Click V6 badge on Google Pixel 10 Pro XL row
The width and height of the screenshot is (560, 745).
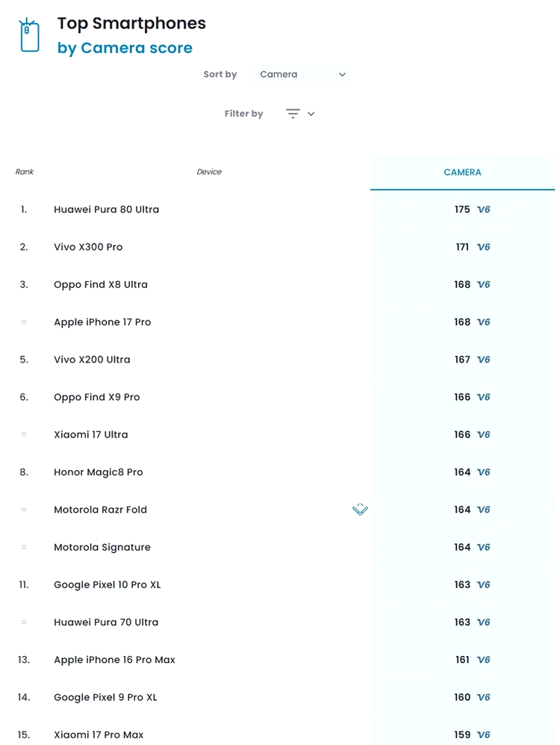(x=483, y=585)
